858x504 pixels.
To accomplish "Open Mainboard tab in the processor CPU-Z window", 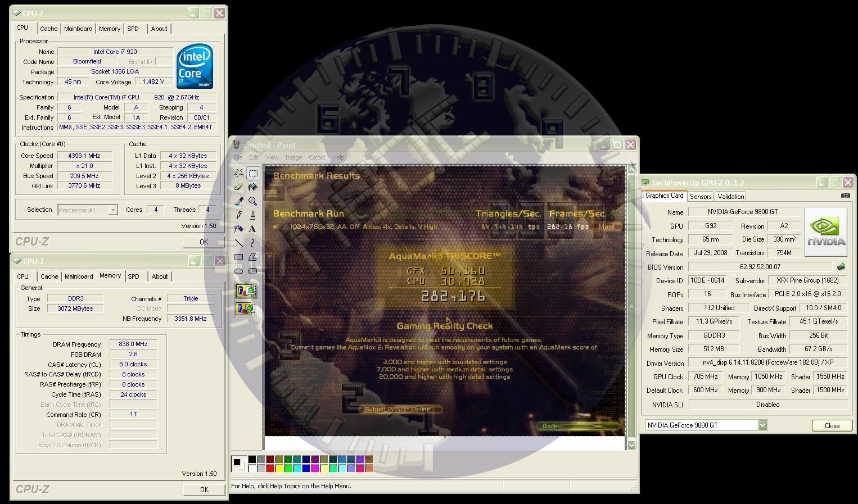I will [x=78, y=29].
